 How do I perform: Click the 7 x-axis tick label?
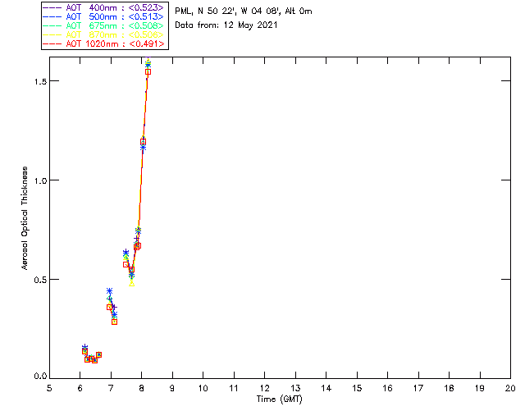tap(111, 388)
